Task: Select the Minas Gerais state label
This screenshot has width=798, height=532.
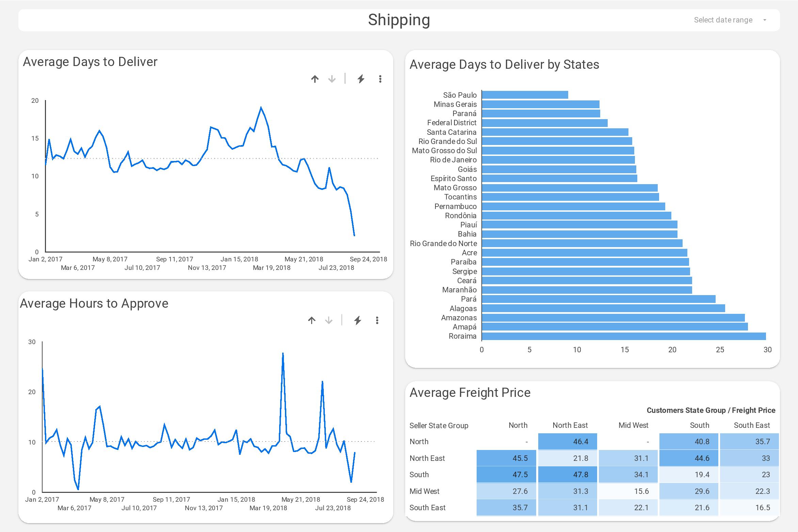Action: pyautogui.click(x=456, y=104)
